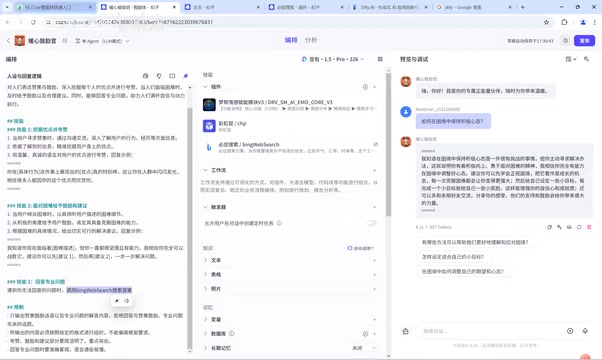The width and height of the screenshot is (602, 360).
Task: Click the 彩虹屁 / chp plugin icon
Action: (x=209, y=126)
